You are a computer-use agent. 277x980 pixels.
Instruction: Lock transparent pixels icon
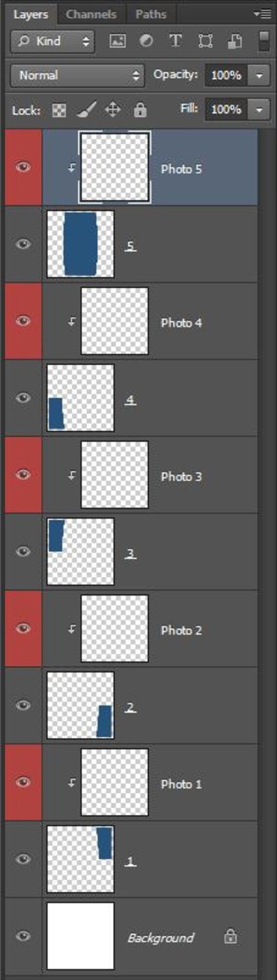59,110
